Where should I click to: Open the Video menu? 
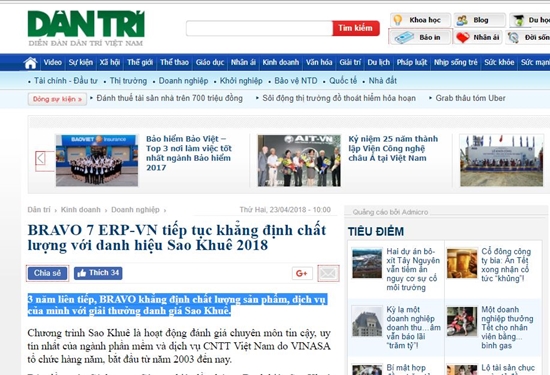[x=53, y=62]
